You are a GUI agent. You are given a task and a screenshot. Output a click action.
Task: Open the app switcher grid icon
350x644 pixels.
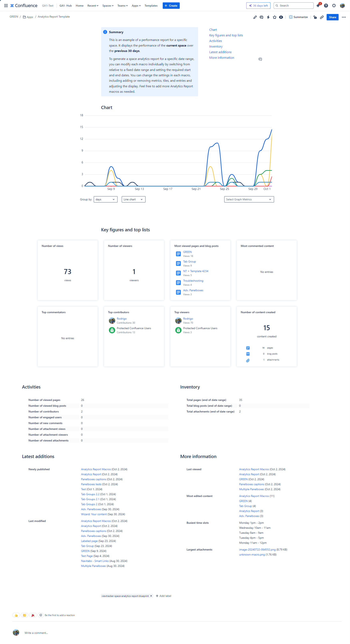(6, 6)
